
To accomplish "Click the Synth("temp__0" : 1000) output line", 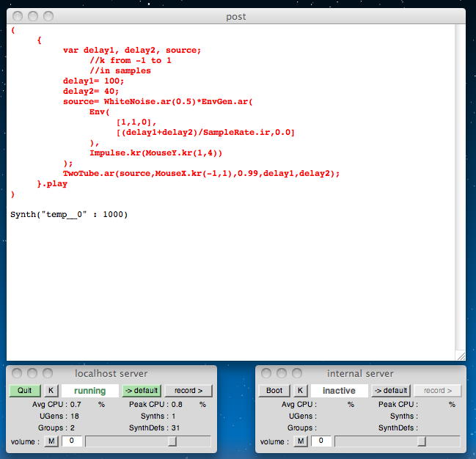I will pos(69,214).
